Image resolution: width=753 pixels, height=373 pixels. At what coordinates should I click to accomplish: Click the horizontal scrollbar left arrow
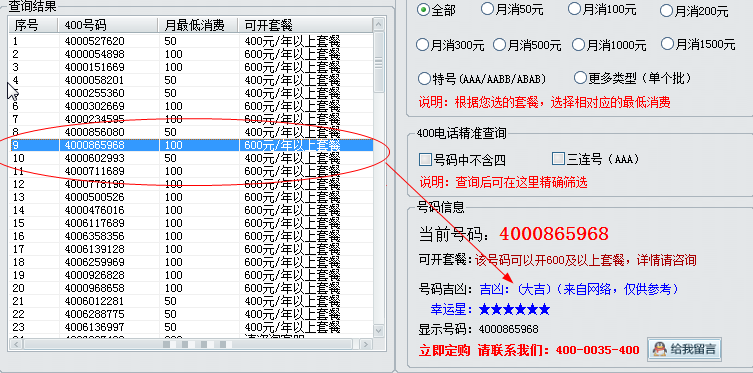pyautogui.click(x=17, y=344)
